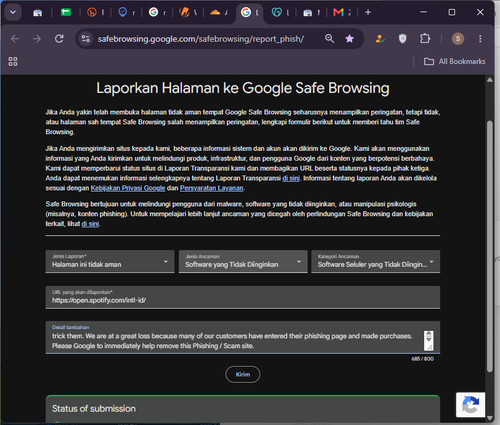Open the Kebijakan Privasi Google link

pos(128,188)
